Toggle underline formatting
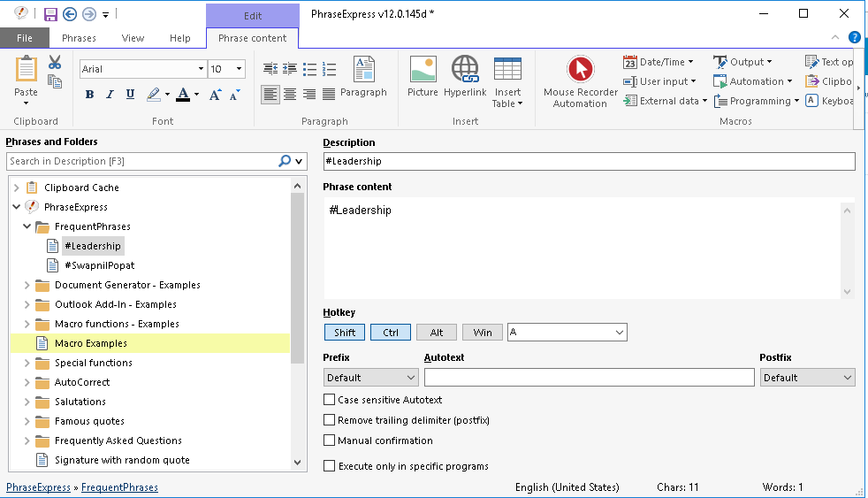868x498 pixels. click(130, 95)
